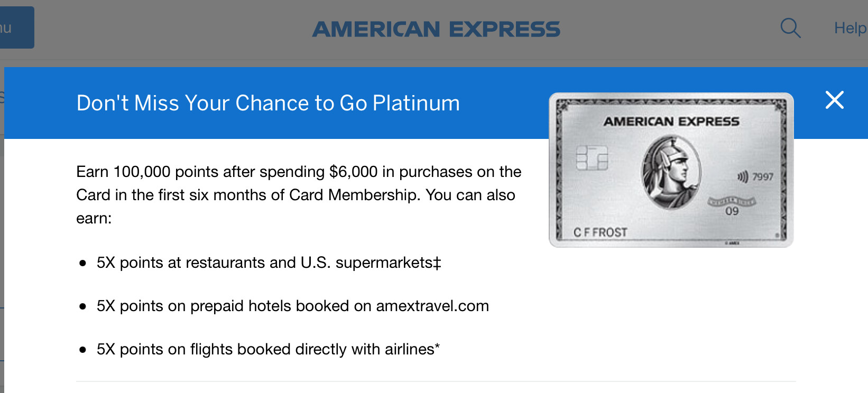Click the Earn 100,000 points paragraph
This screenshot has width=868, height=393.
299,195
